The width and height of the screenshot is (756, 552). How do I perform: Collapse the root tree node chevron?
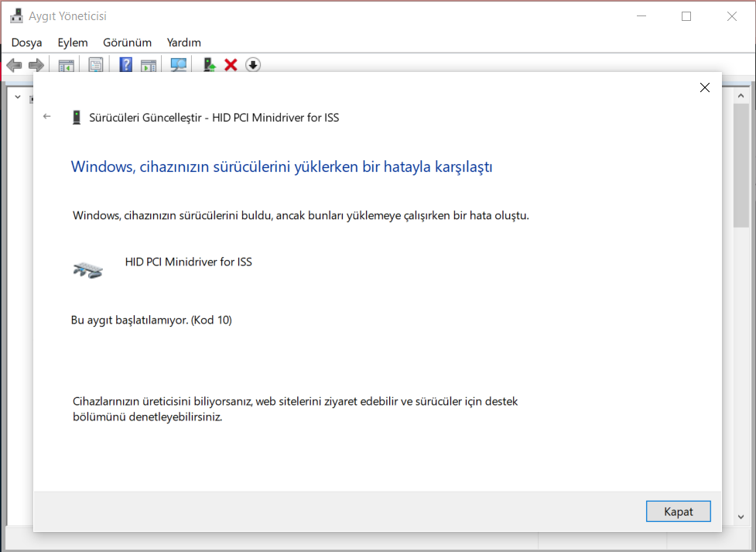18,97
